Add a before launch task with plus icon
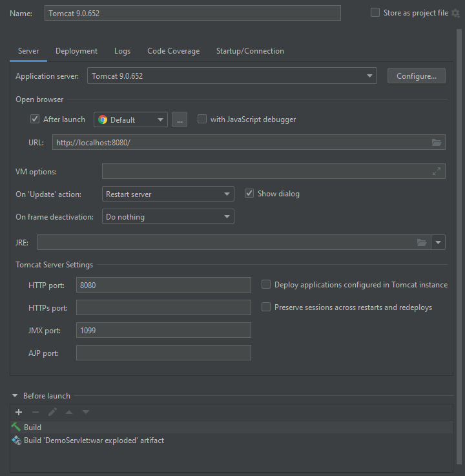 19,412
